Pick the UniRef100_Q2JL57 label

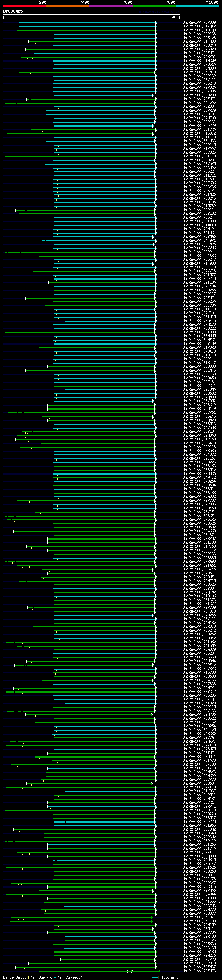tap(199, 458)
